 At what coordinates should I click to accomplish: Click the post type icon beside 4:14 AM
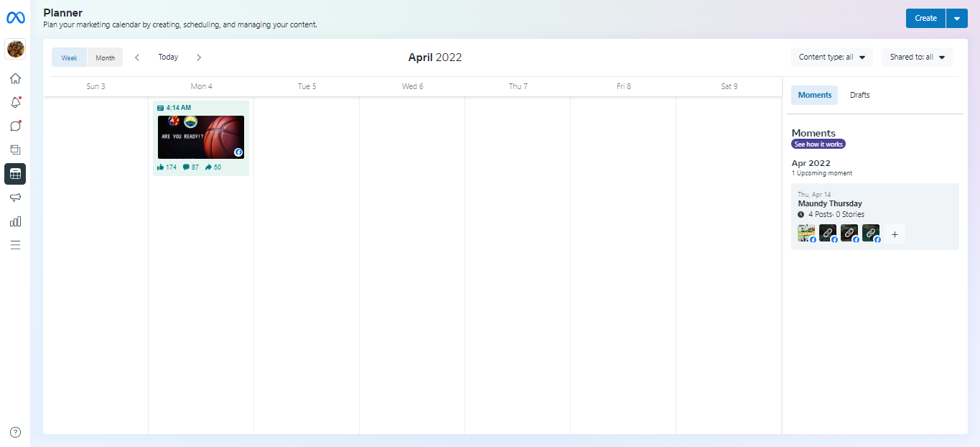click(160, 108)
